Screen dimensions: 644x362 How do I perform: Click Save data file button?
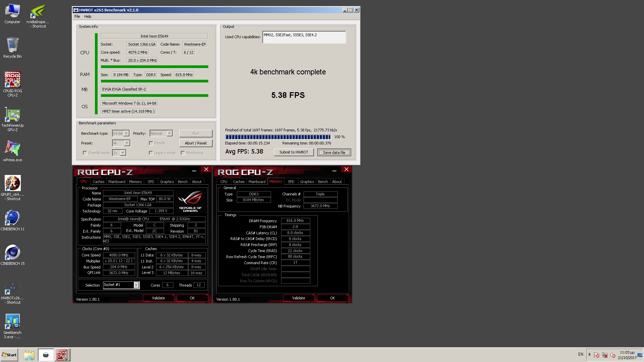click(334, 153)
